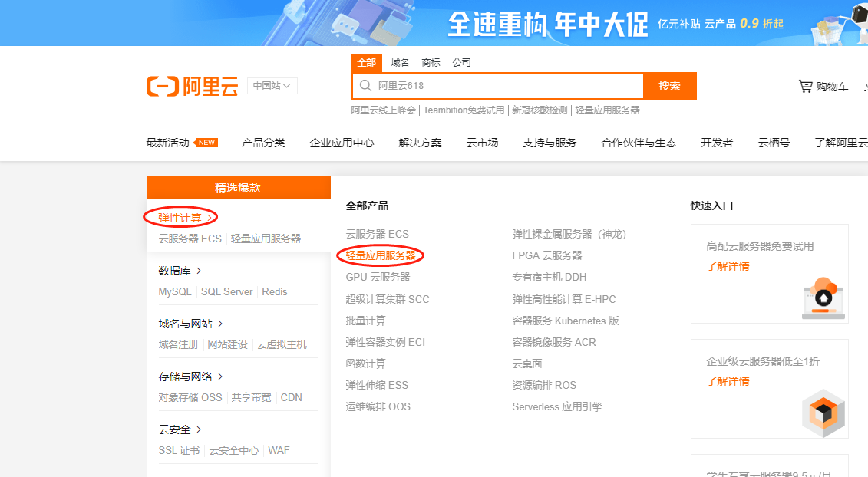Open the 容器服务 Kubernetes 版 link

tap(565, 321)
